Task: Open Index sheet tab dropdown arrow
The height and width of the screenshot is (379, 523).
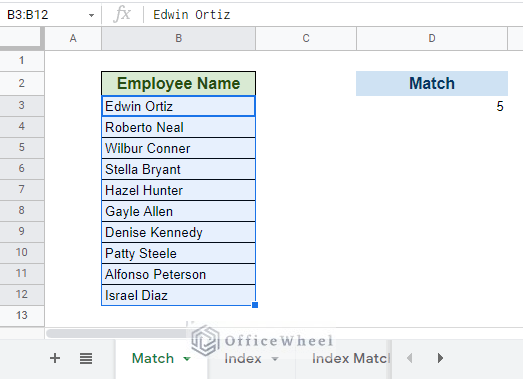Action: (275, 359)
